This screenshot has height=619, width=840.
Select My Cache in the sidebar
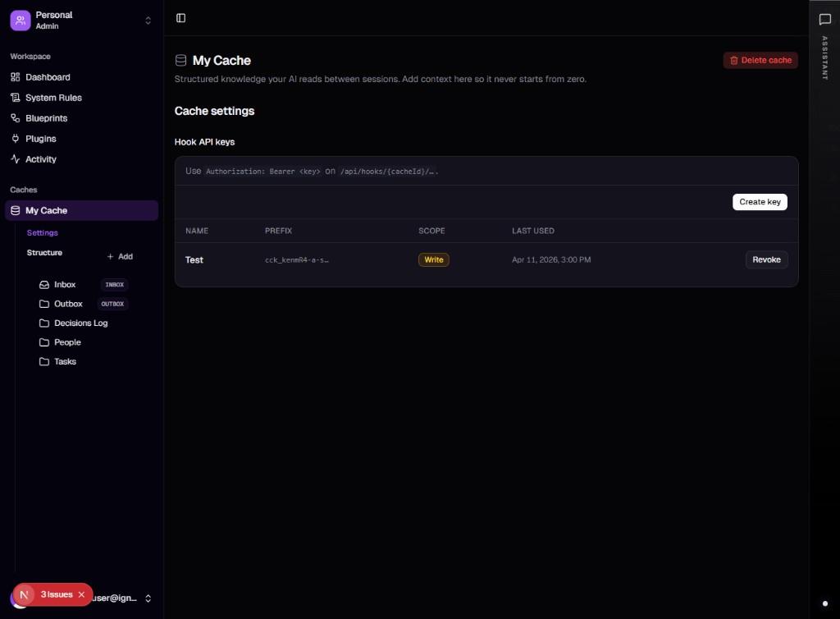coord(81,211)
